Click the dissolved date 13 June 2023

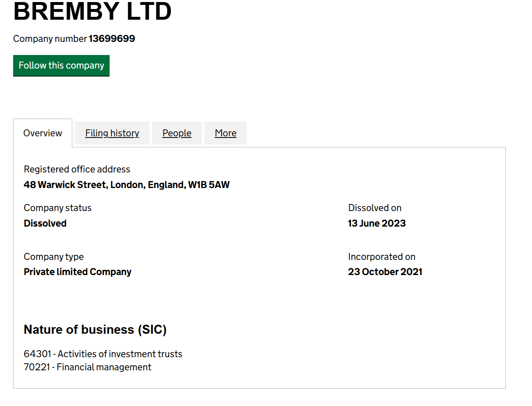tap(377, 223)
